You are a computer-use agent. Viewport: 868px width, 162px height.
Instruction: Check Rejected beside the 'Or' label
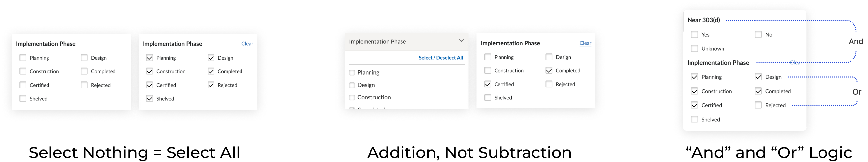pyautogui.click(x=758, y=105)
